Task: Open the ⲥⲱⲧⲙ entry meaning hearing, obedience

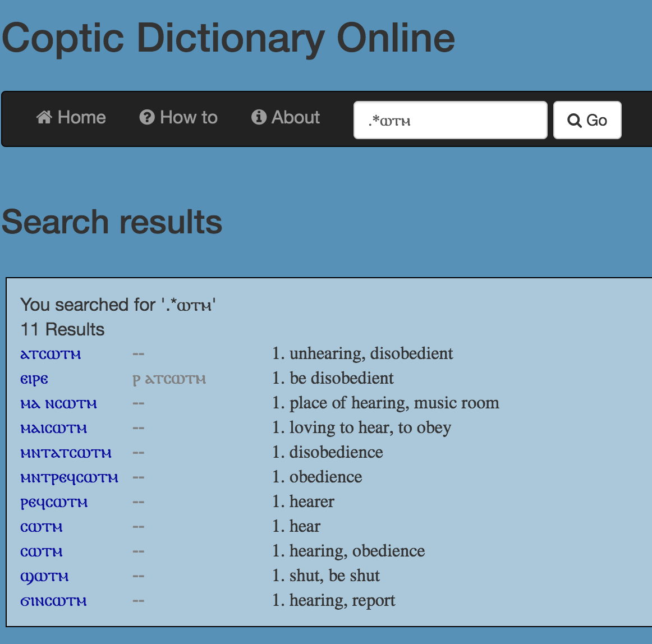Action: (42, 552)
